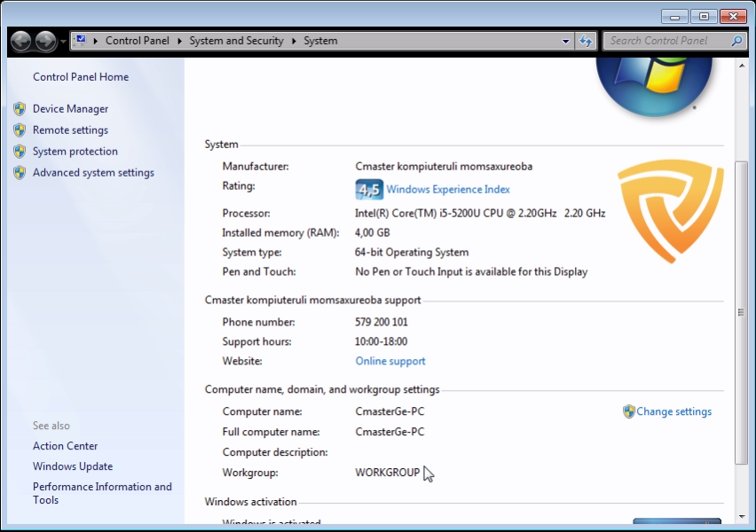This screenshot has height=532, width=756.
Task: Expand root arrow before Control Panel breadcrumb
Action: [96, 41]
